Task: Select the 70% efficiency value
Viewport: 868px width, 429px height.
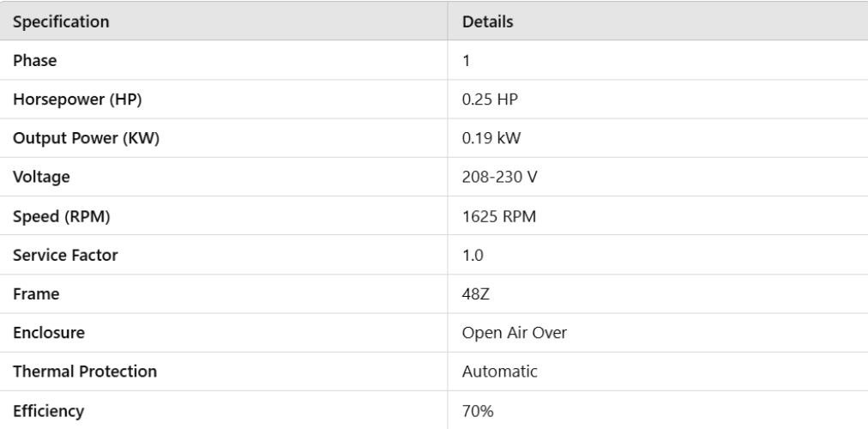Action: click(474, 411)
